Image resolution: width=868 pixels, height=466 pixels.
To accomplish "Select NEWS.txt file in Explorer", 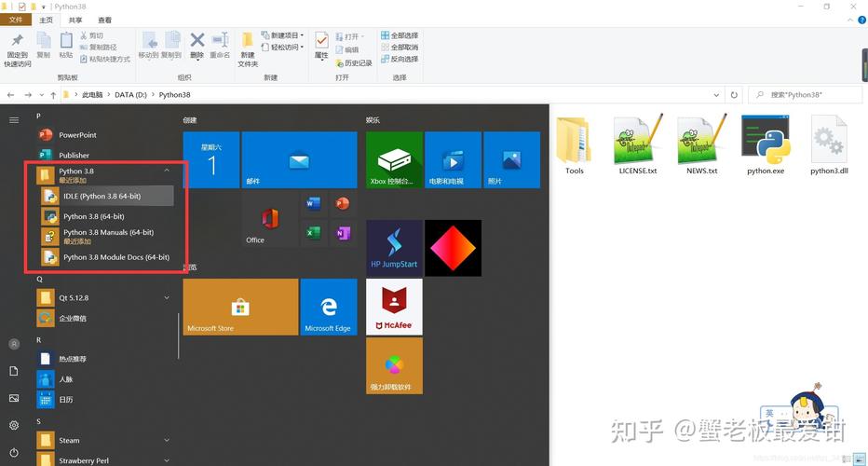I will pos(702,145).
